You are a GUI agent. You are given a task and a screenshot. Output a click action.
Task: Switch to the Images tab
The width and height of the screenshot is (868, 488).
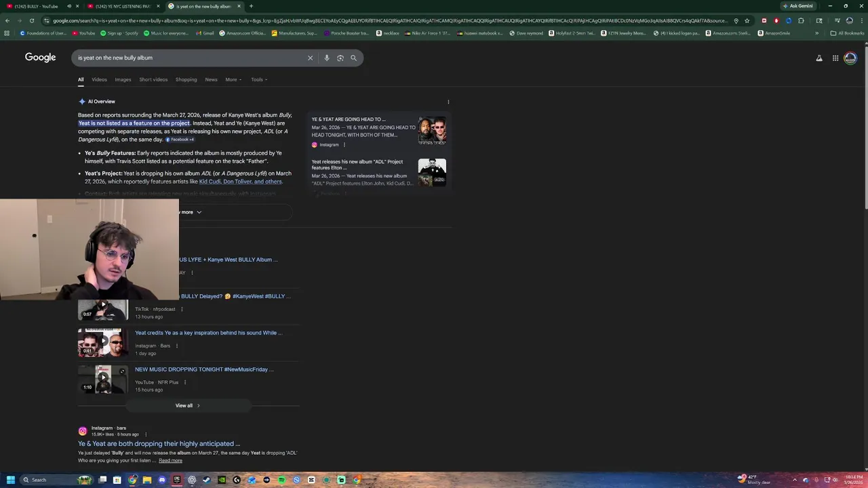pos(123,79)
